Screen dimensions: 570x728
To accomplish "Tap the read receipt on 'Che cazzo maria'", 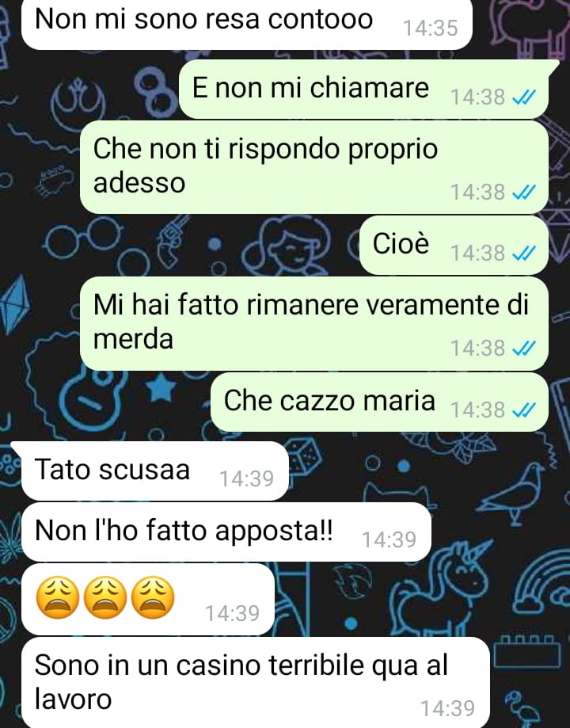I will click(523, 410).
